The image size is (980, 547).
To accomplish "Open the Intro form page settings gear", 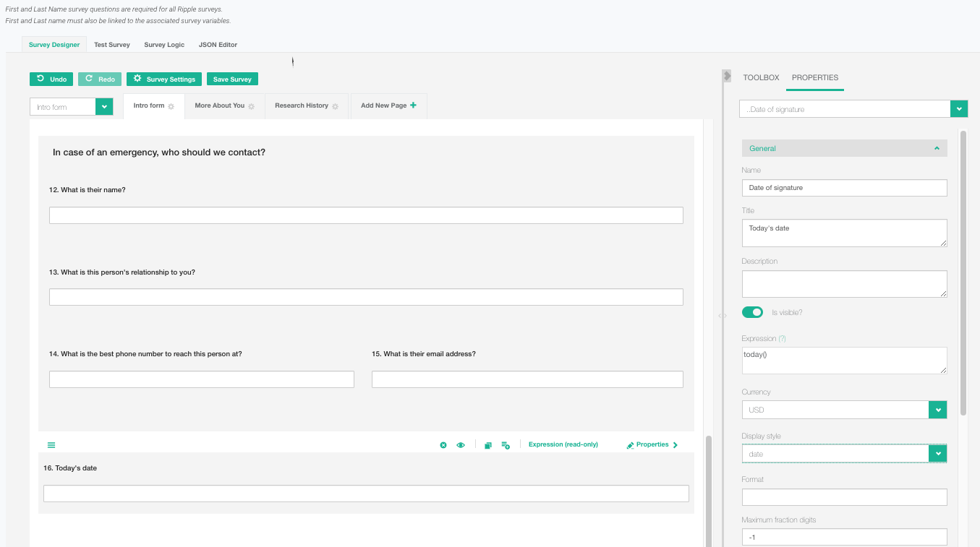I will [x=171, y=106].
